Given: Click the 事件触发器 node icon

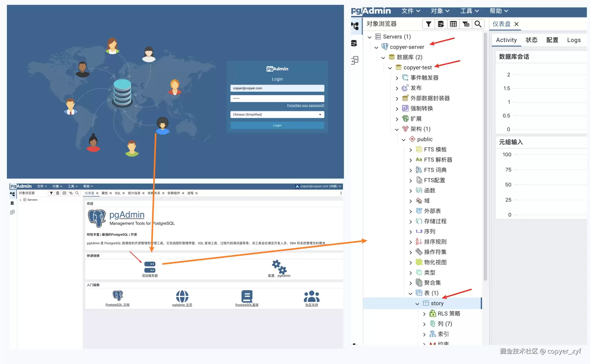Looking at the screenshot, I should point(405,78).
